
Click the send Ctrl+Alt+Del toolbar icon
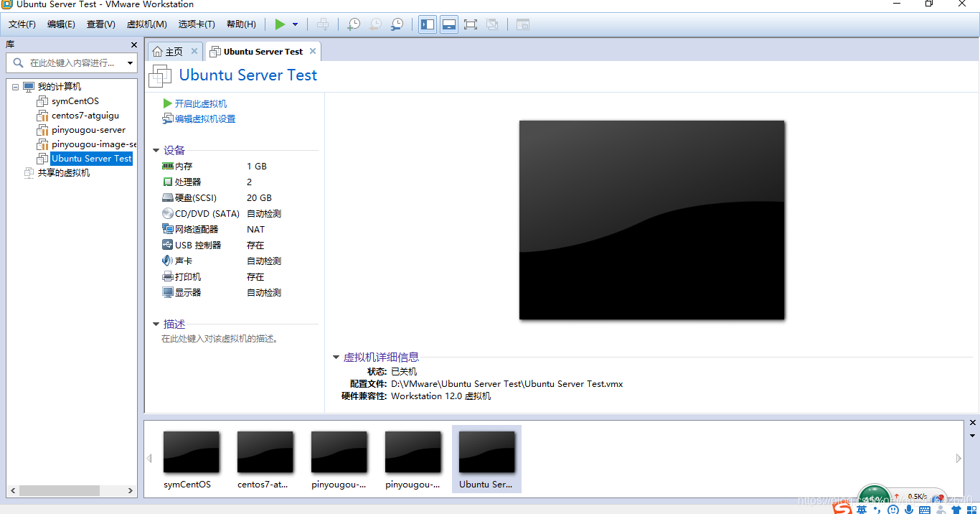[x=323, y=24]
